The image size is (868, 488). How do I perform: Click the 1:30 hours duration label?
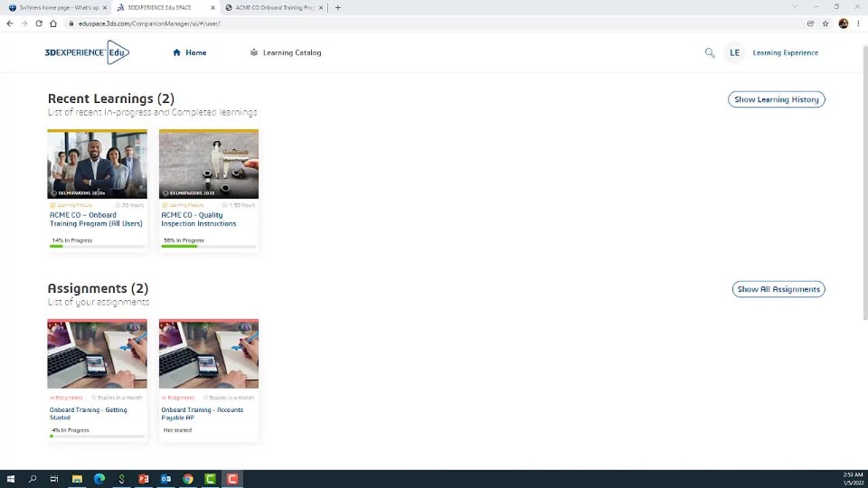click(x=239, y=205)
